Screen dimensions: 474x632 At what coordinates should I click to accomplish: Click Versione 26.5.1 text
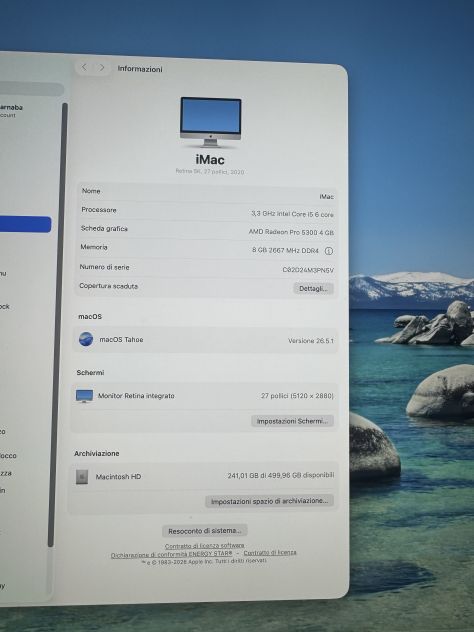point(311,341)
